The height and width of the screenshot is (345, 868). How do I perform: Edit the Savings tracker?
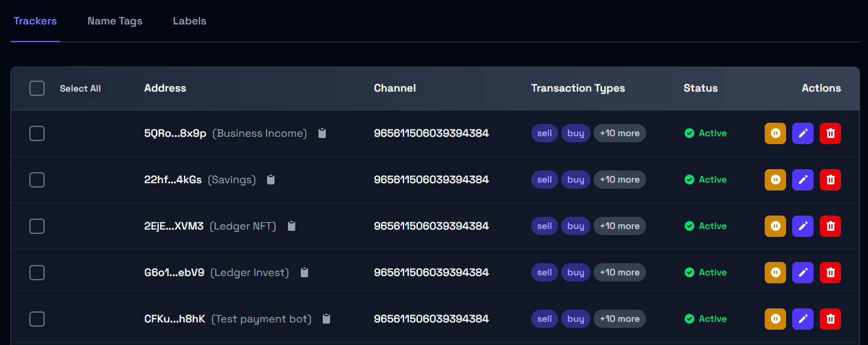[x=803, y=180]
